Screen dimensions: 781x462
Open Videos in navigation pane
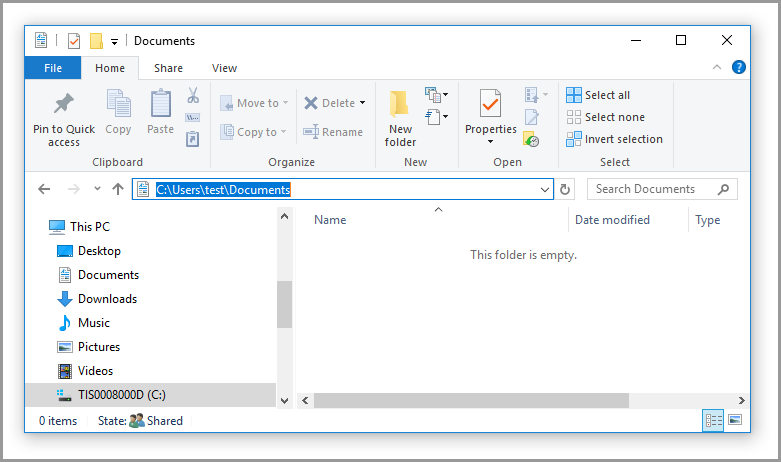85,371
